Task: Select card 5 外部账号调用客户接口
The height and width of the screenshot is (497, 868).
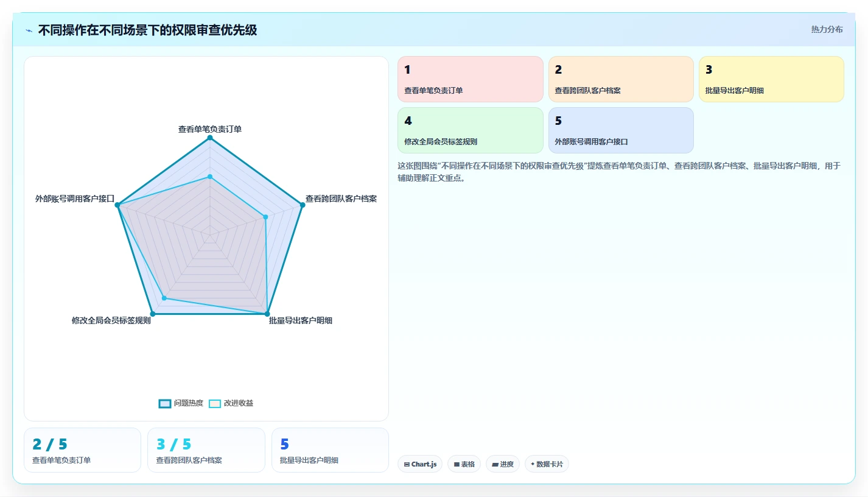Action: click(621, 130)
